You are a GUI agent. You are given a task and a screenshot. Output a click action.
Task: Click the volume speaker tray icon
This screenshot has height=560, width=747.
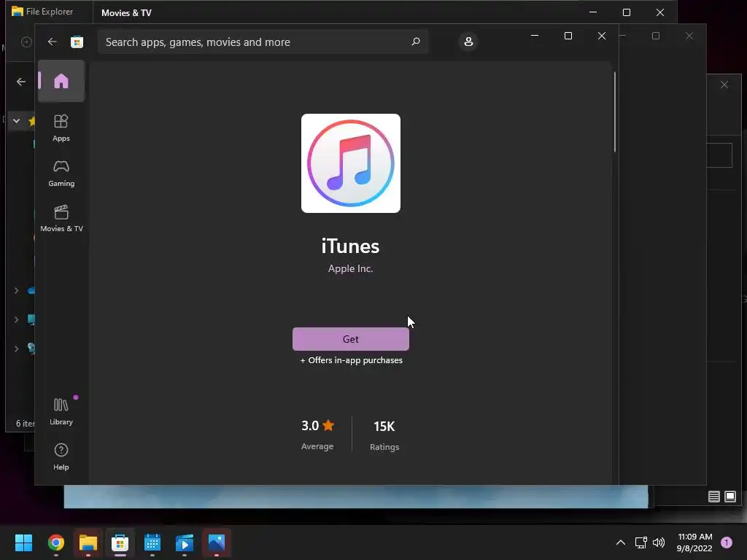coord(659,542)
